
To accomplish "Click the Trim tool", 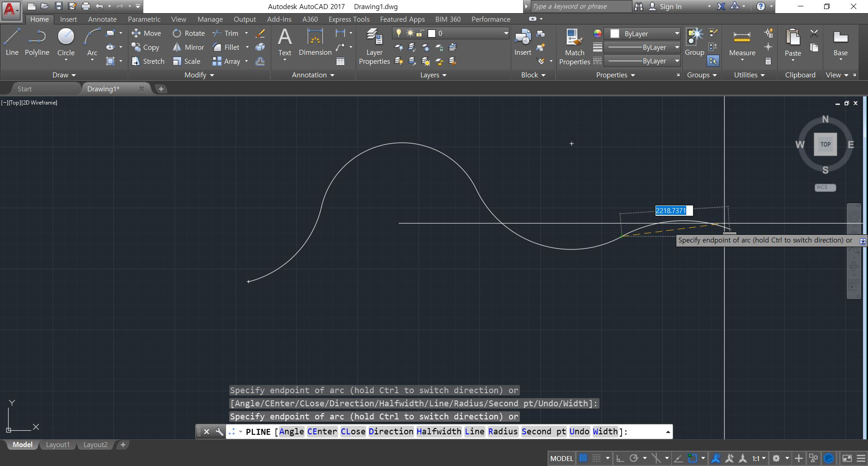I will tap(225, 33).
